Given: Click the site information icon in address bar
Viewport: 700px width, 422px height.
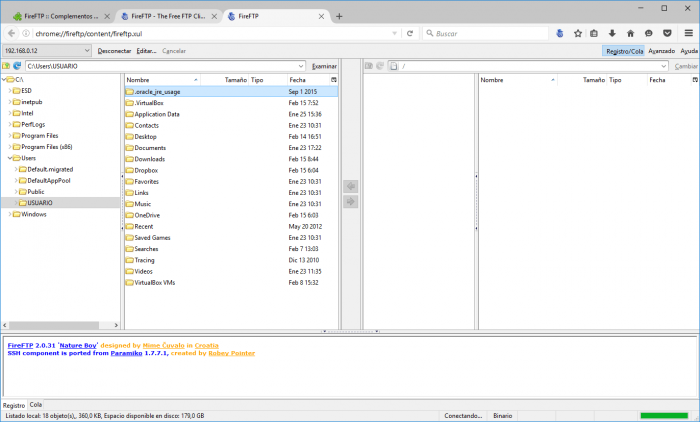Looking at the screenshot, I should (x=26, y=33).
